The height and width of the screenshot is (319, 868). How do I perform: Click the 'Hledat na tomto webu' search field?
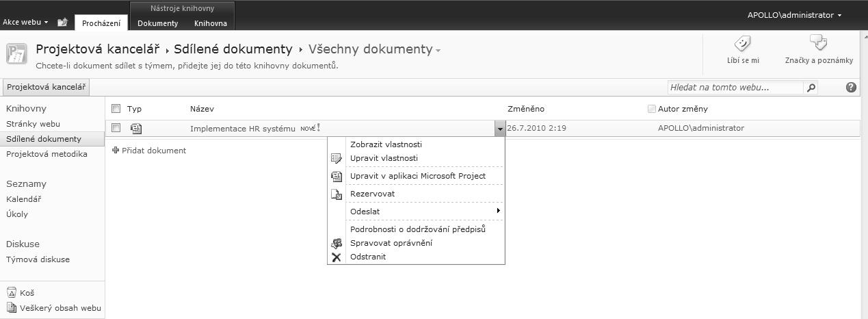coord(735,88)
